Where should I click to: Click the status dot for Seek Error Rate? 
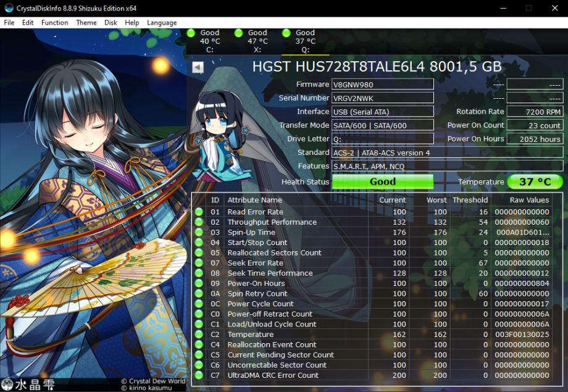199,262
